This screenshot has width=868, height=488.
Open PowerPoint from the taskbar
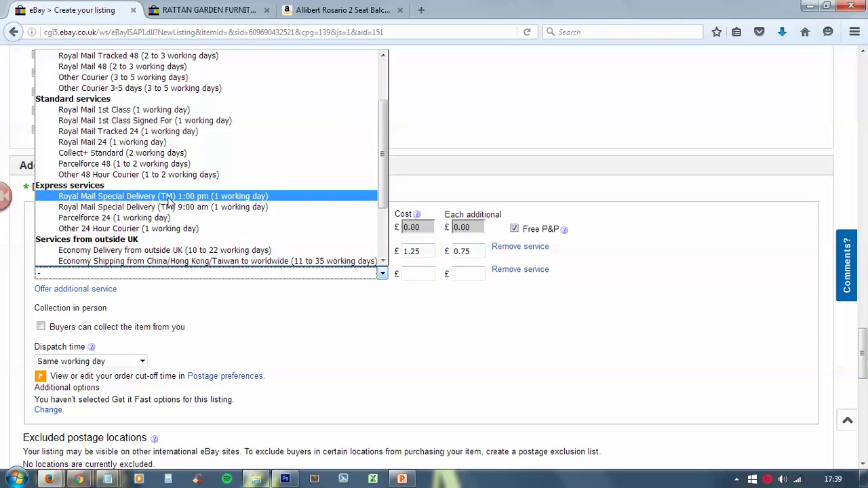[x=402, y=479]
